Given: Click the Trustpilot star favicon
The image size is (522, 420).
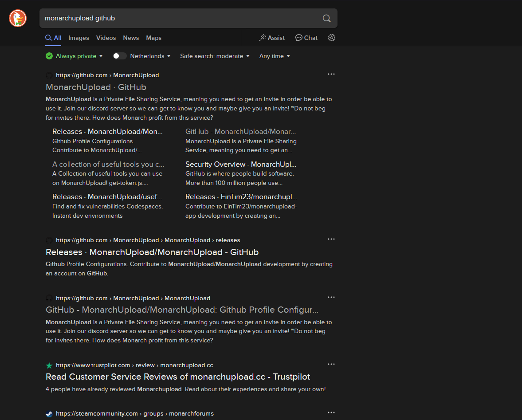Looking at the screenshot, I should click(x=49, y=365).
